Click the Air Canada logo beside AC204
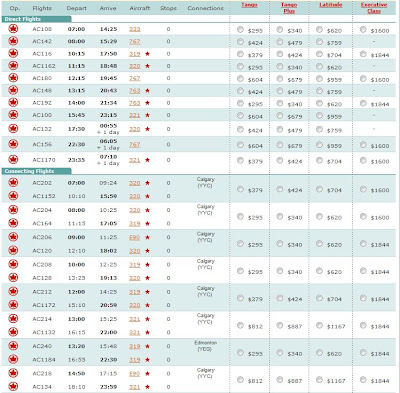This screenshot has height=393, width=400. [x=13, y=210]
